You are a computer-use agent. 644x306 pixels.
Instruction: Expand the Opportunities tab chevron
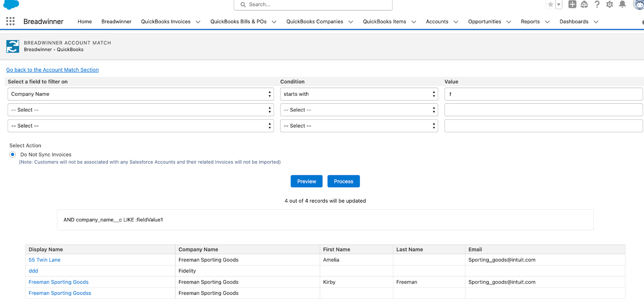[x=509, y=22]
